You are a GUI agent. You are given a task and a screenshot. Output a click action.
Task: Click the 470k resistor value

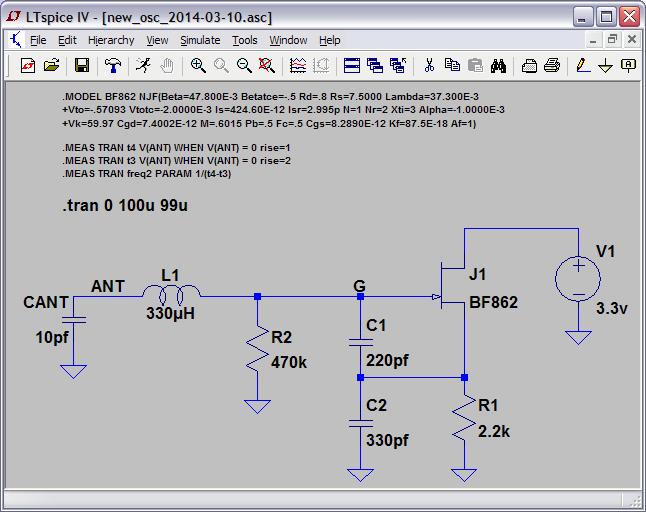289,363
